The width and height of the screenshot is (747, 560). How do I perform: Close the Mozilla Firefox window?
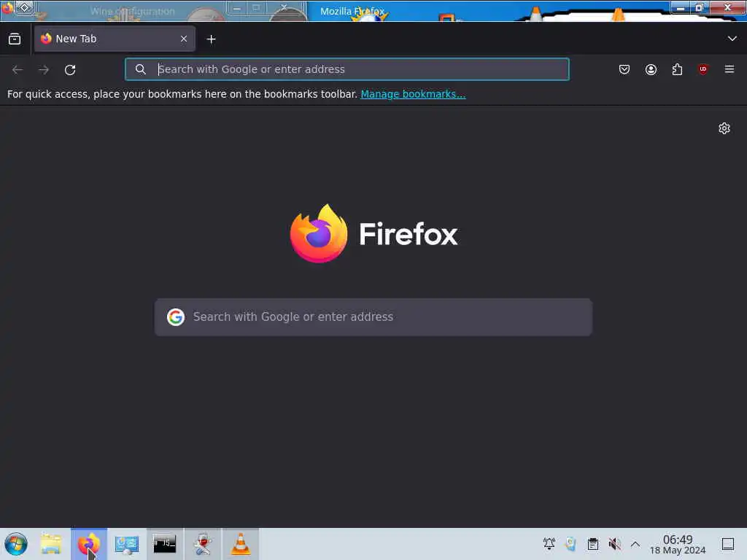[x=727, y=7]
